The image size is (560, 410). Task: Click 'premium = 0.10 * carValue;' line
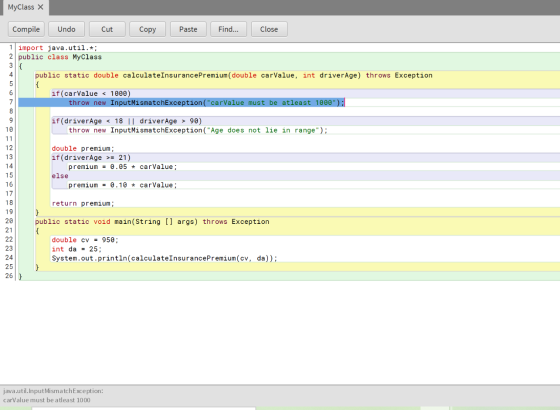pos(122,185)
